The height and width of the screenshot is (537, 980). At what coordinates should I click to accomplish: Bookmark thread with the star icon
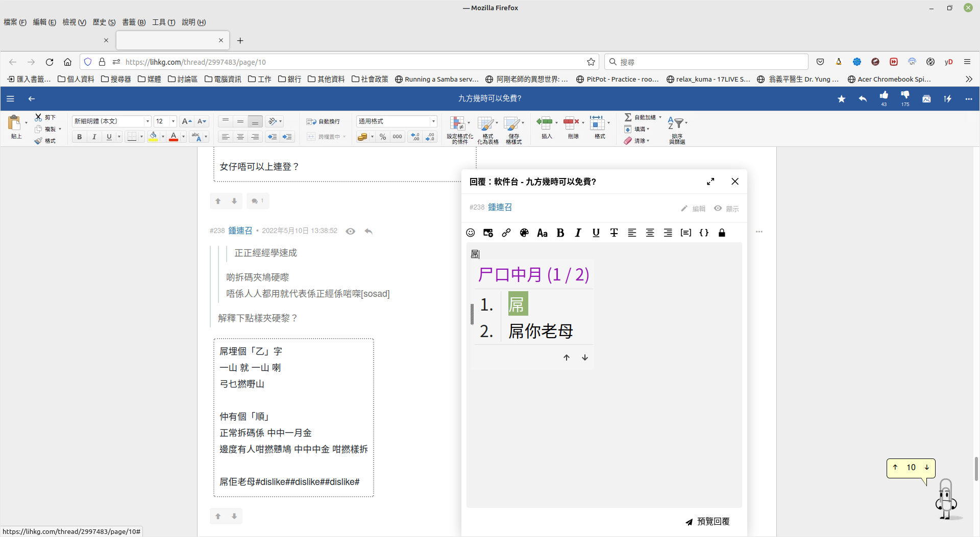841,99
